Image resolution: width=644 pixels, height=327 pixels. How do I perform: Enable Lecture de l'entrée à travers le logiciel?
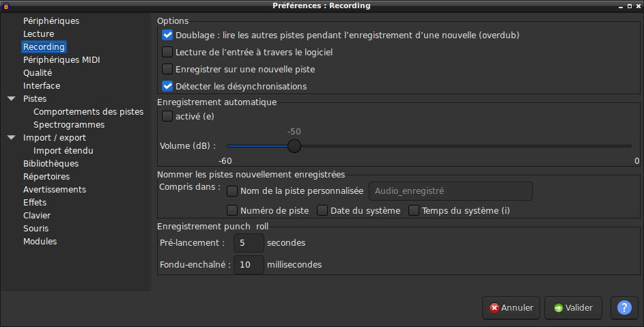click(167, 52)
